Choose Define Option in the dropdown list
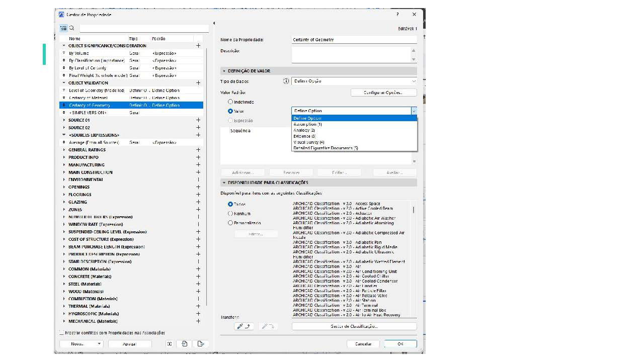This screenshot has height=362, width=644. tap(354, 118)
